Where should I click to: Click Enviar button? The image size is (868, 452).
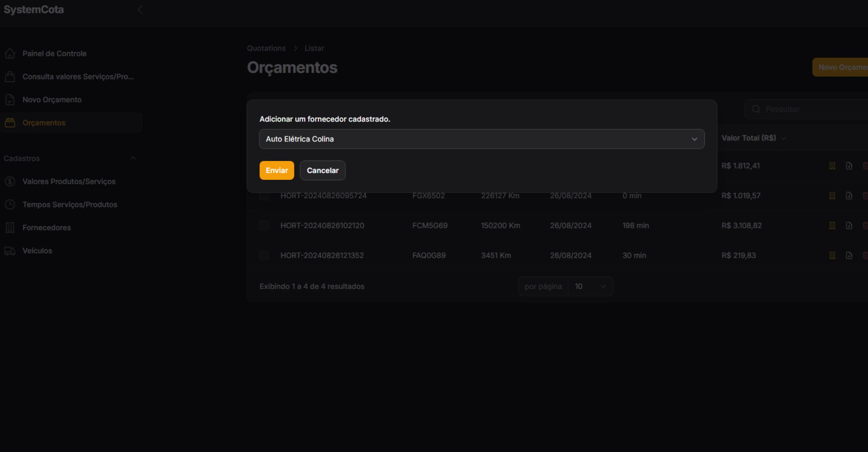(277, 170)
